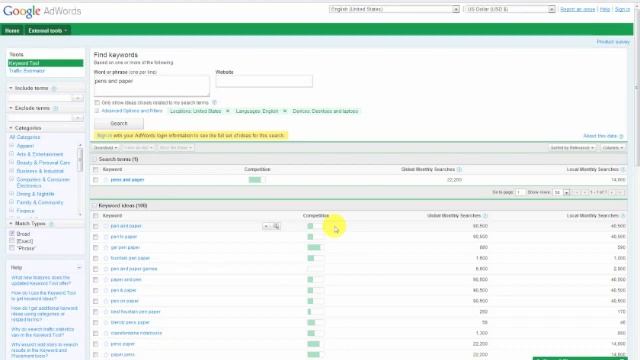Viewport: 640px width, 360px height.
Task: Expand the Arts & Entertainment category
Action: pyautogui.click(x=11, y=154)
